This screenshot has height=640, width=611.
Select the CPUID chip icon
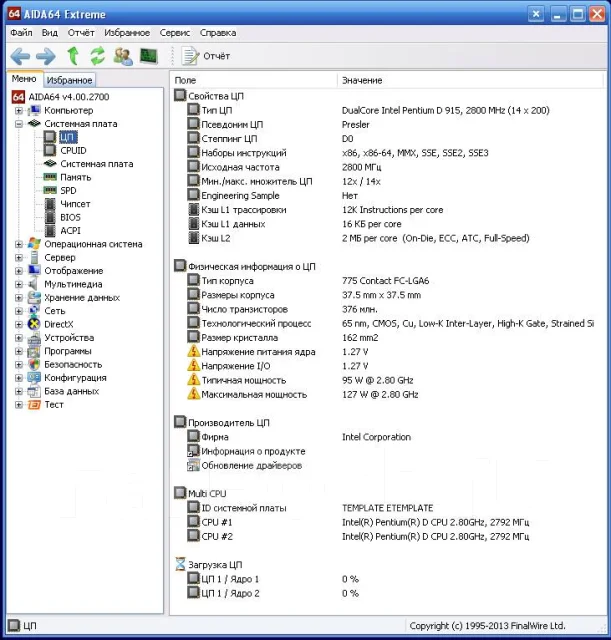tap(50, 150)
